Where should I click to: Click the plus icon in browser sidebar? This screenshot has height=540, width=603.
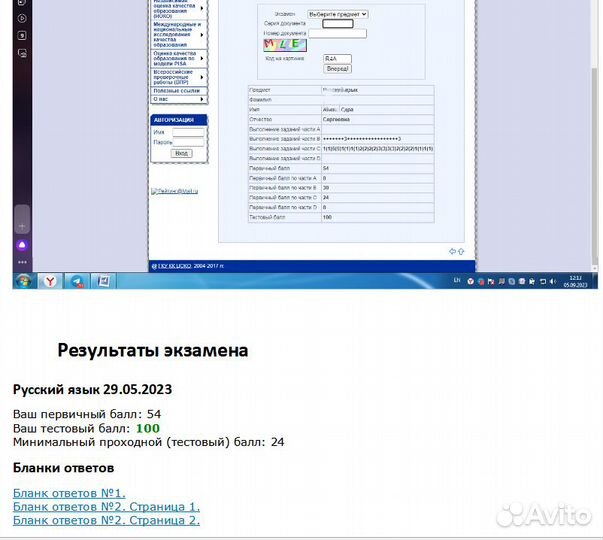point(22,227)
